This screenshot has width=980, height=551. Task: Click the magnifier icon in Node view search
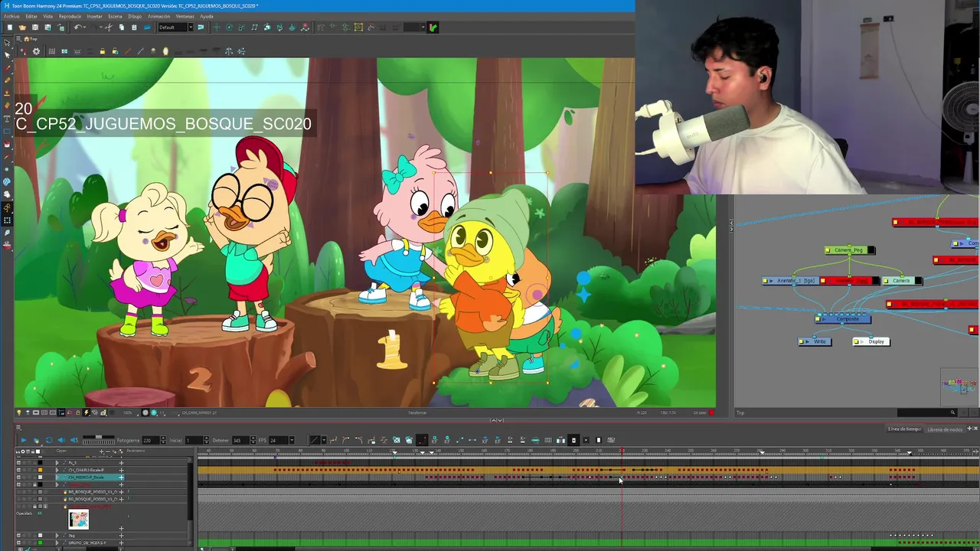tap(952, 412)
